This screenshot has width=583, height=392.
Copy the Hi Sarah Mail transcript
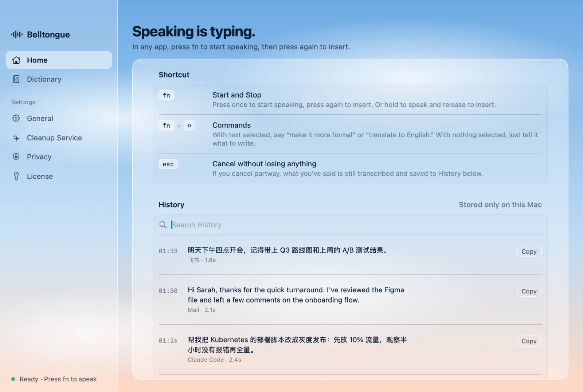click(x=529, y=291)
